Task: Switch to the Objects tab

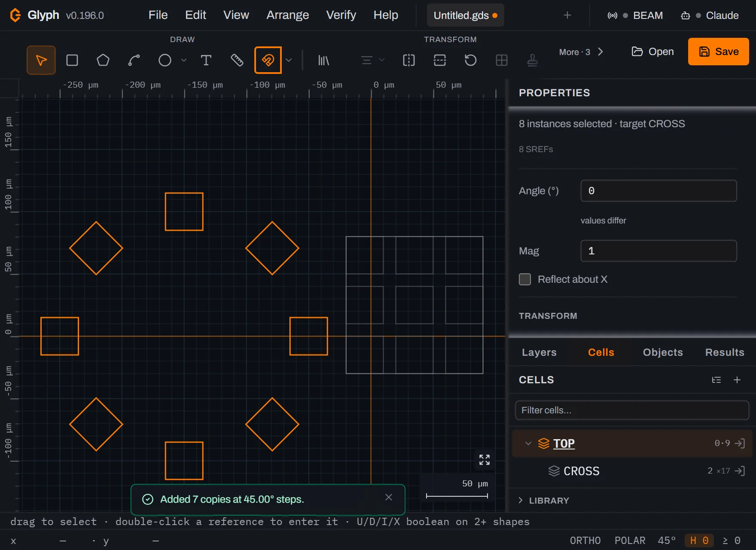Action: tap(663, 352)
